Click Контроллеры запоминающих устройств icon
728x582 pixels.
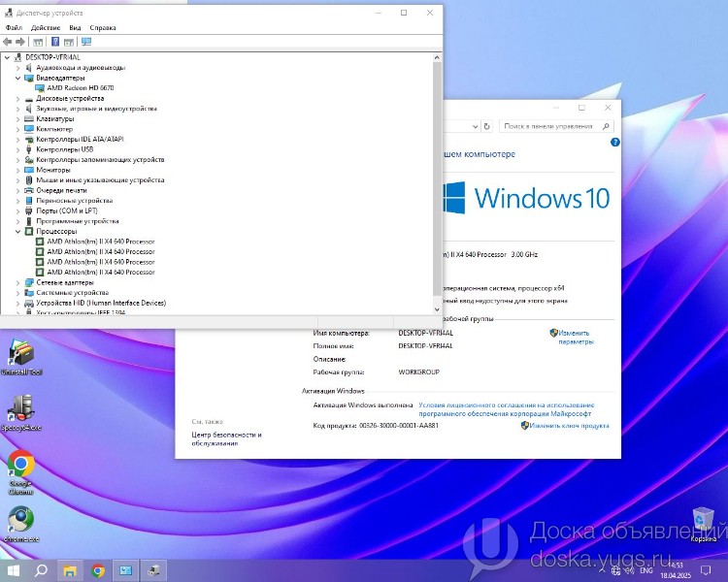[29, 160]
